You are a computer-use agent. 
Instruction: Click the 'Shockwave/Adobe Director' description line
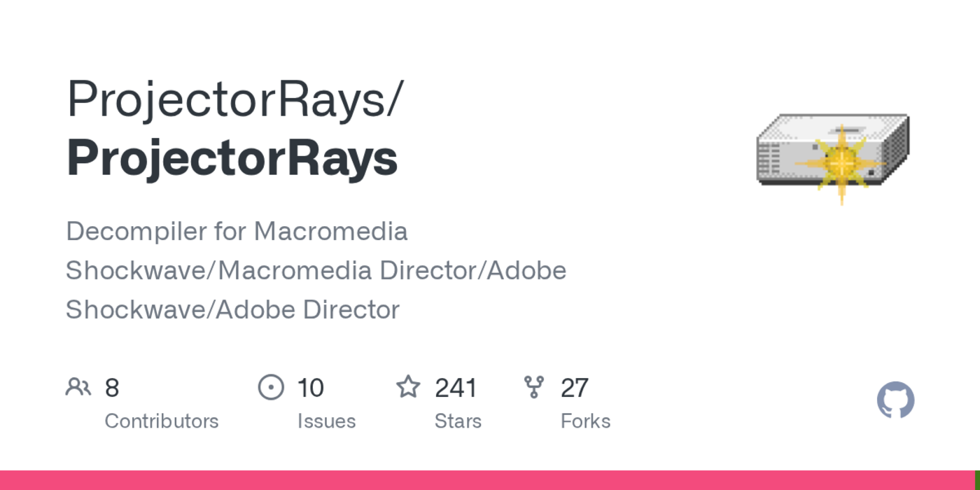click(x=232, y=309)
